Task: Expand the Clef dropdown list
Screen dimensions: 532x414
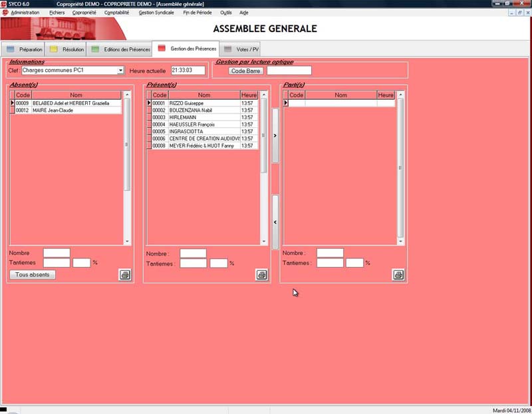Action: click(x=120, y=70)
